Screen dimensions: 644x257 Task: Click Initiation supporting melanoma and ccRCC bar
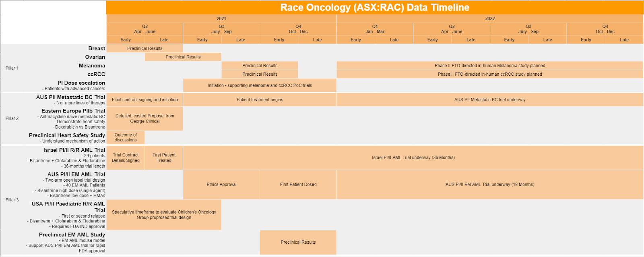pyautogui.click(x=260, y=85)
